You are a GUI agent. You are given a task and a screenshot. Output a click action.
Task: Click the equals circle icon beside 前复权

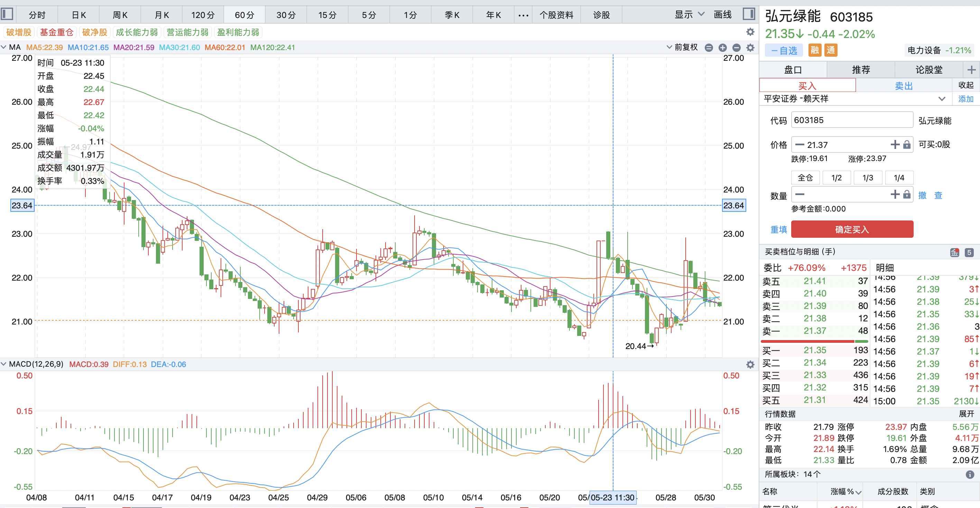(708, 48)
